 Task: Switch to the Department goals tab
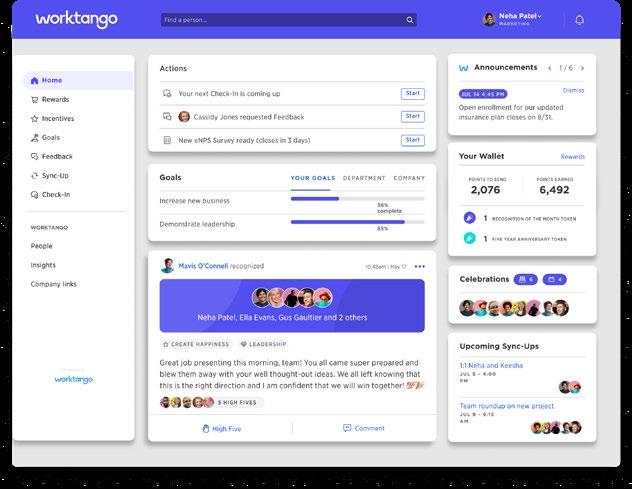[x=364, y=178]
